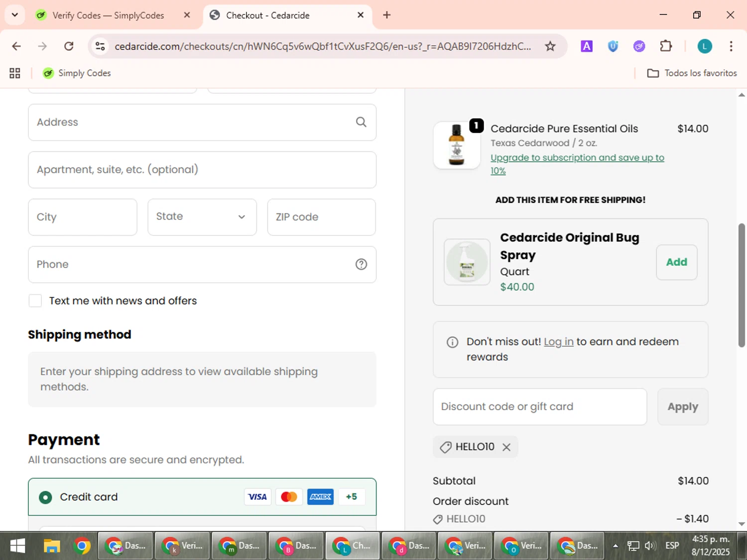Click the scrollbar down arrow
The height and width of the screenshot is (560, 747).
742,524
